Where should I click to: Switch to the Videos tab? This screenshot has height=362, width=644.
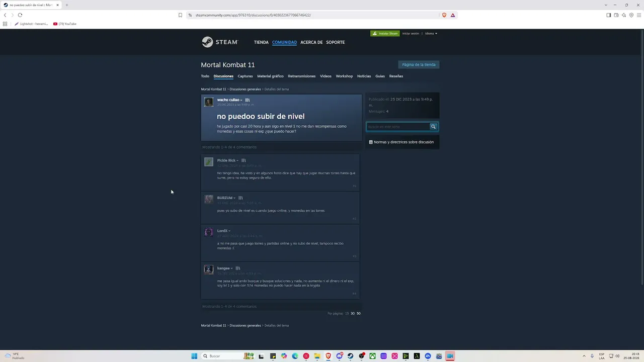[326, 76]
